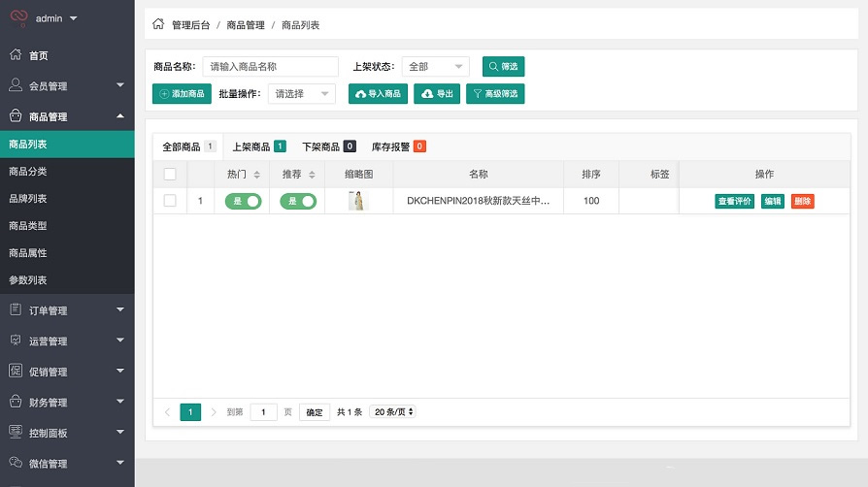Viewport: 868px width, 487px height.
Task: Select all rows with header checkbox
Action: click(170, 174)
